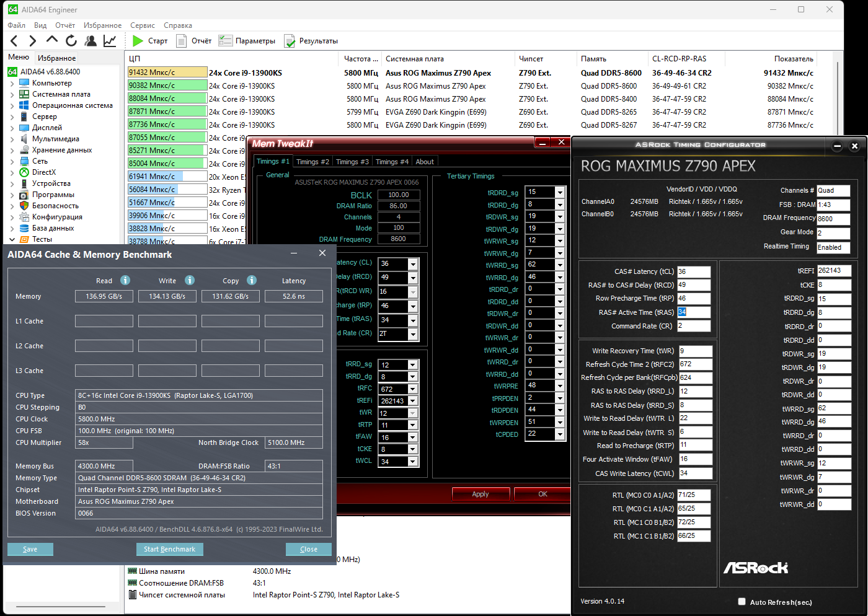The height and width of the screenshot is (616, 868).
Task: Click the info icon next to Copy
Action: point(252,280)
